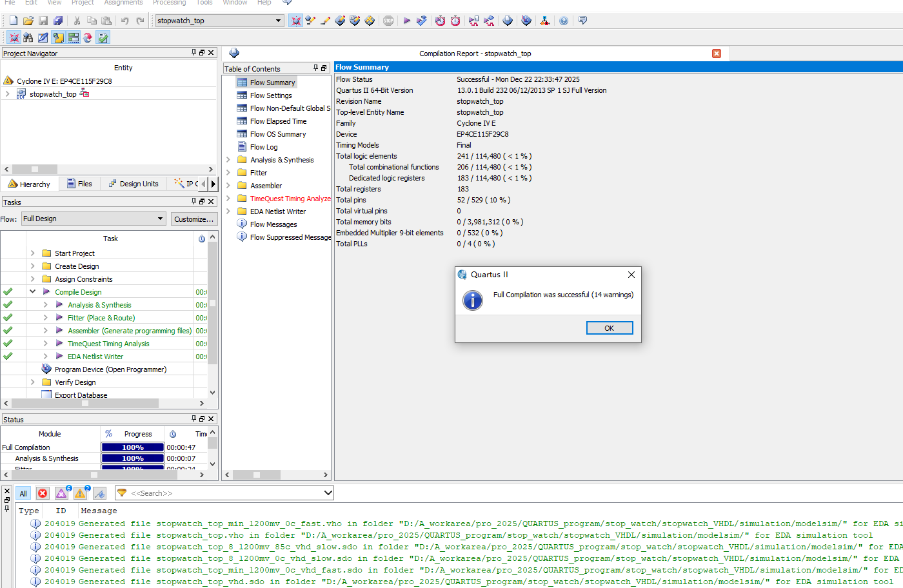Click the funnel filter icon in message search
The height and width of the screenshot is (588, 903).
coord(121,493)
